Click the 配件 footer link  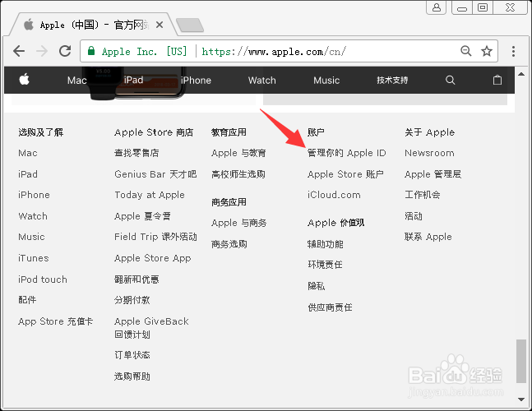click(x=27, y=300)
